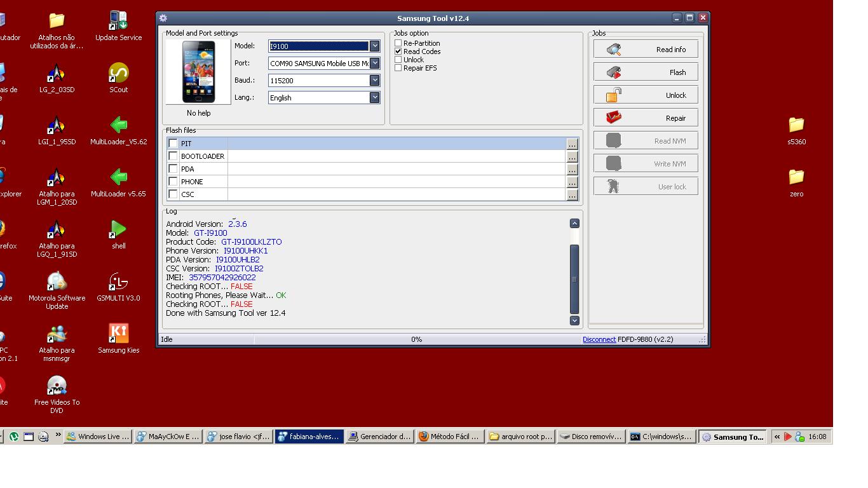Check the BOOTLOADER flash file box
868x488 pixels.
[173, 156]
